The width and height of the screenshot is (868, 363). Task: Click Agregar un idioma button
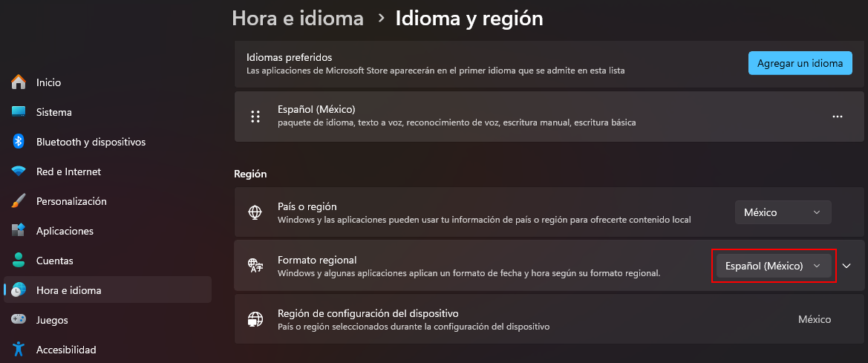pyautogui.click(x=800, y=63)
